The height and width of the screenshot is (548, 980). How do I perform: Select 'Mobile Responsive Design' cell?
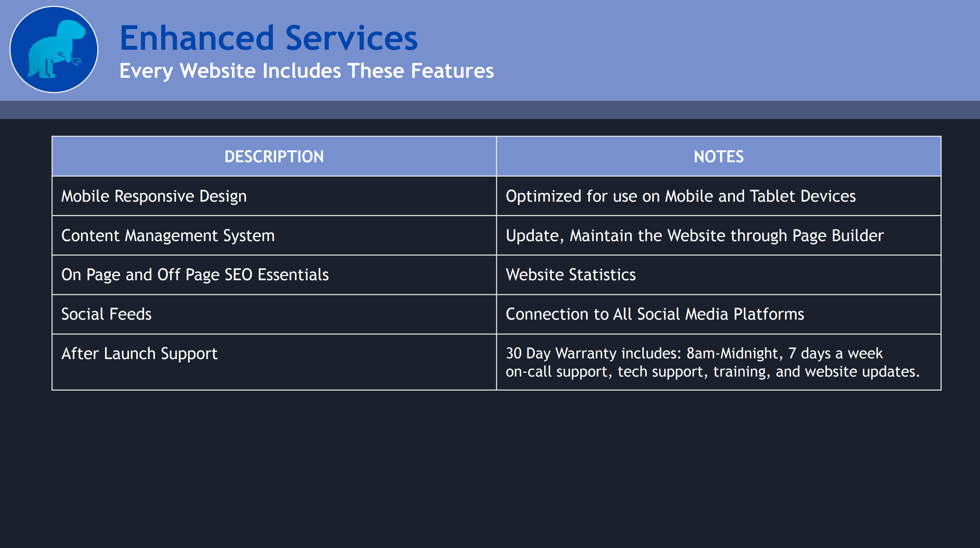point(274,196)
